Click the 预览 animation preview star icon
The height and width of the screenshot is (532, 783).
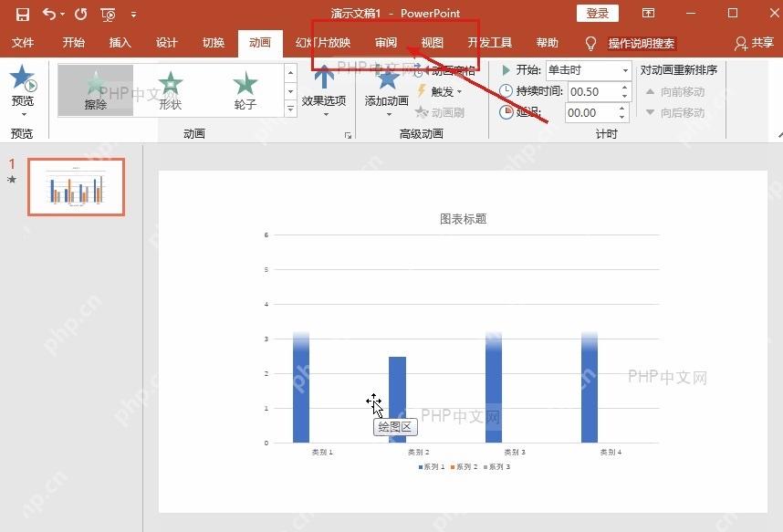23,78
